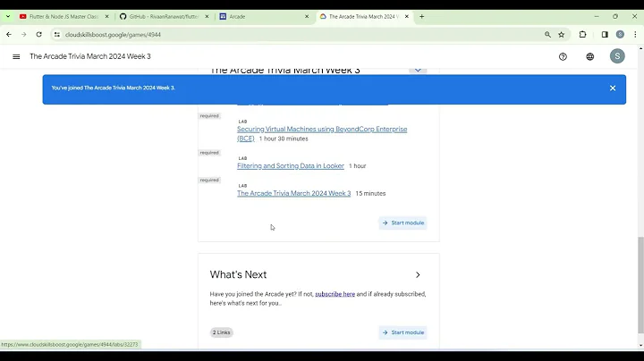Click the 1 hour 30 minutes duration text
Image resolution: width=644 pixels, height=361 pixels.
(284, 139)
